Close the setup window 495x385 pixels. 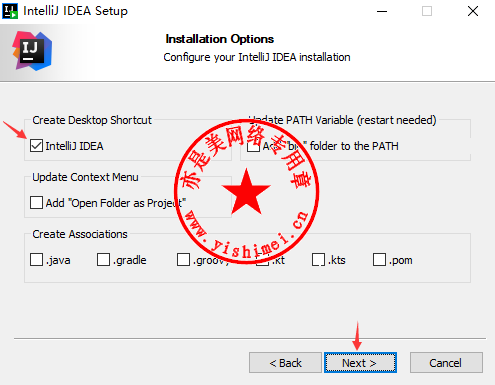[473, 11]
